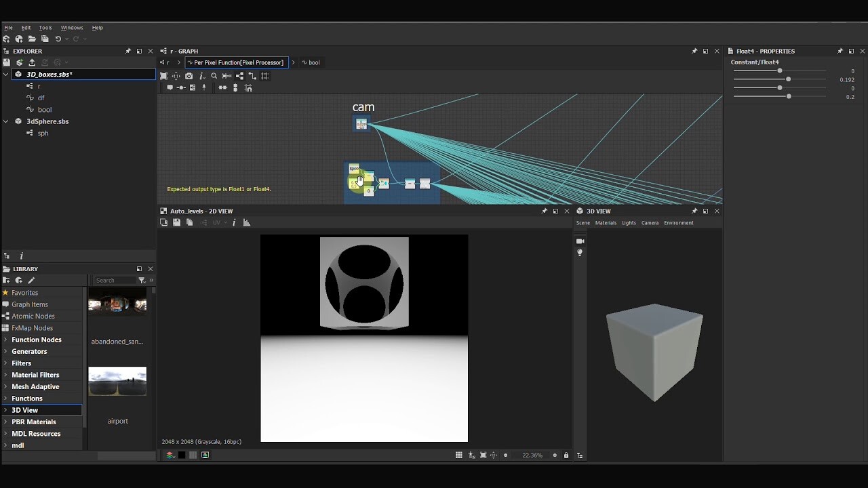Open the information icon in the graph toolbar
The width and height of the screenshot is (868, 488).
pos(201,76)
